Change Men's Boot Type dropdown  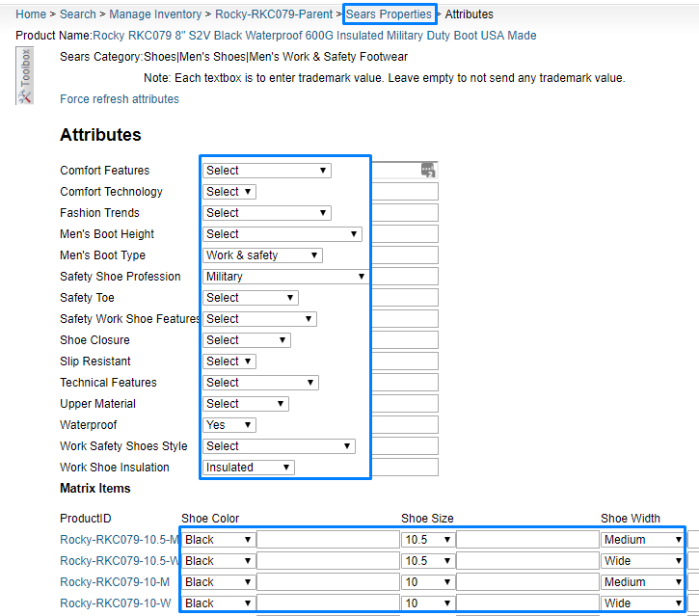[262, 255]
